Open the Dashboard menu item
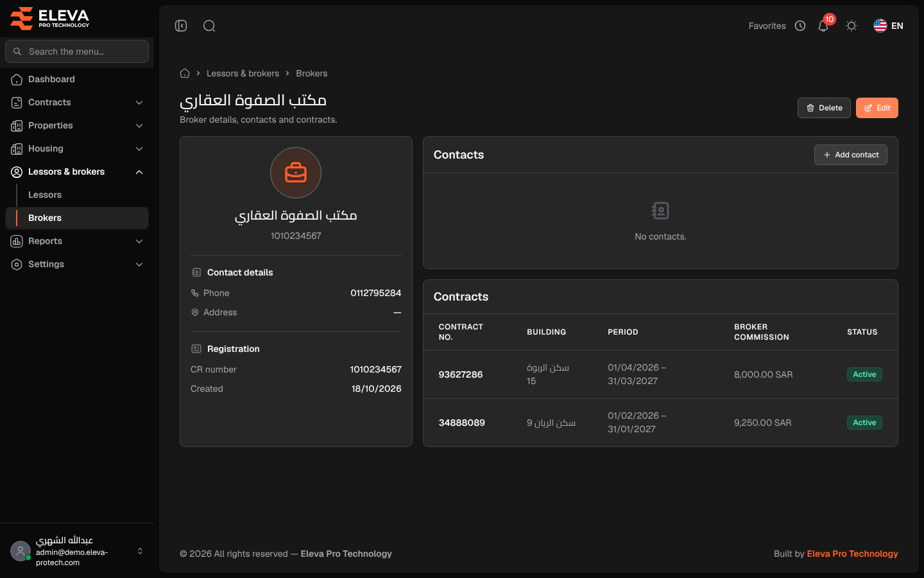Viewport: 924px width, 578px height. [77, 79]
